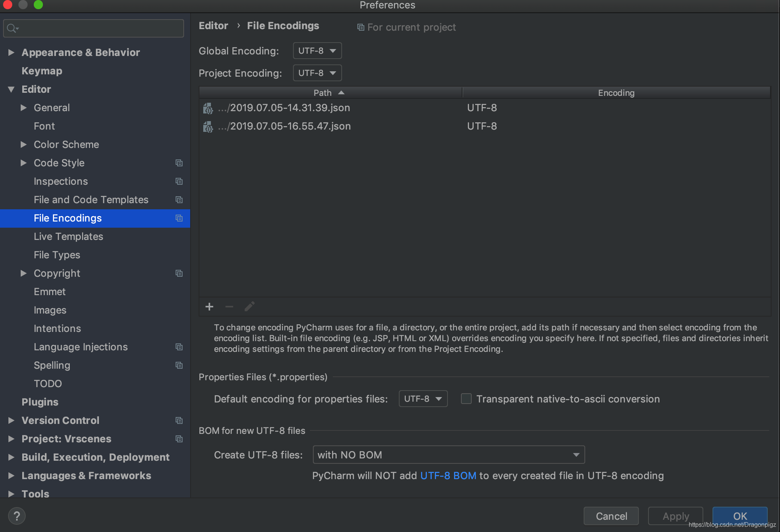Click project-level icon next to Language Injections
This screenshot has width=780, height=532.
(179, 347)
